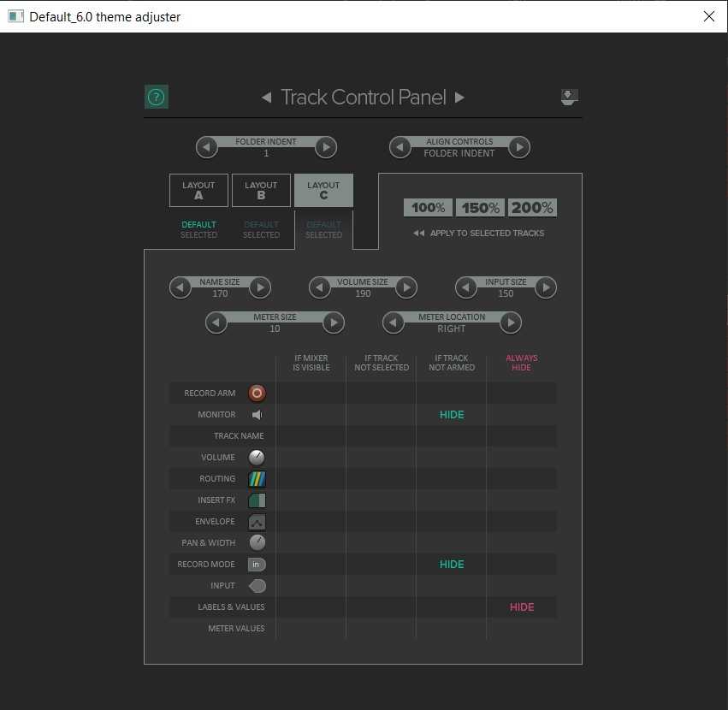Click the Pan & Width knob icon
728x710 pixels.
point(257,542)
